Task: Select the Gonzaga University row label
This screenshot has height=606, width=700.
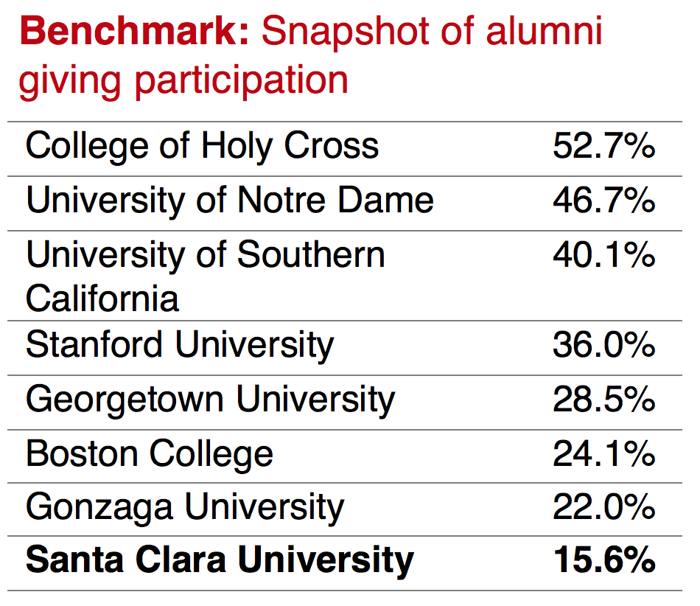Action: pyautogui.click(x=185, y=507)
